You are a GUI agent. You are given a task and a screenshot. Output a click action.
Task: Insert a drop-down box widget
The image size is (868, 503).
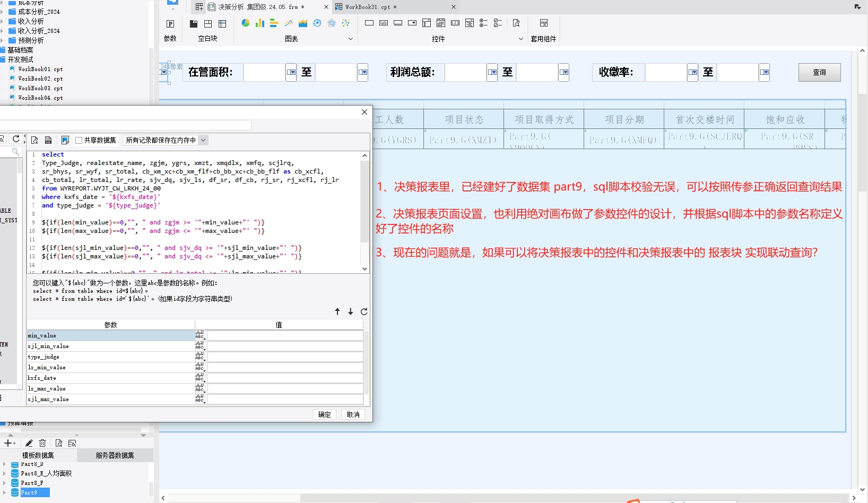[412, 23]
